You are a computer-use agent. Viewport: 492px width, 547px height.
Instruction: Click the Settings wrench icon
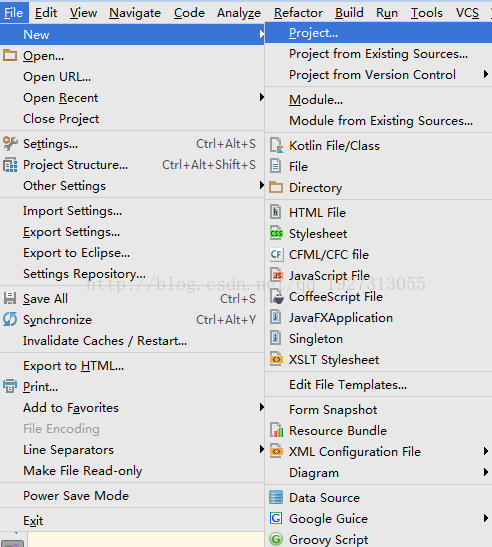pos(10,143)
